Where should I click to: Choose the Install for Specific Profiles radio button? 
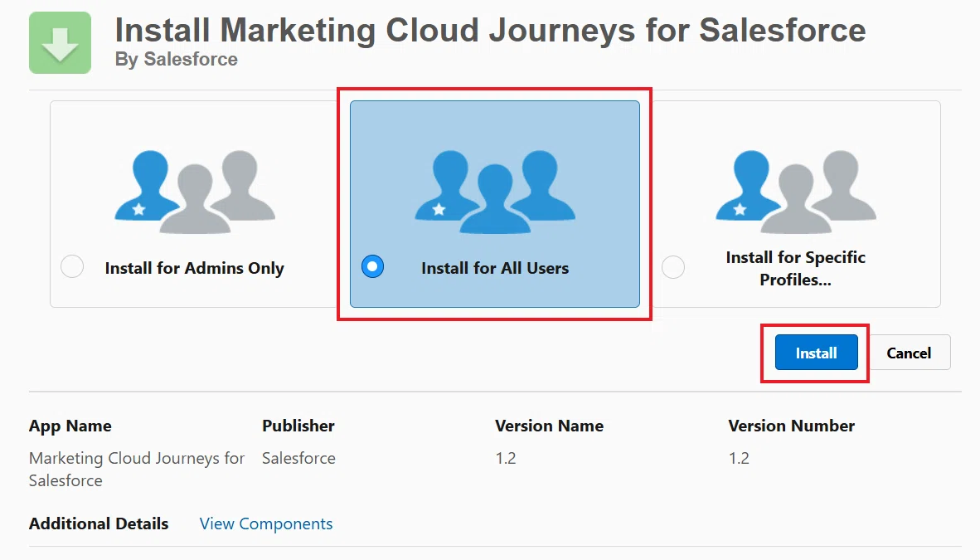point(673,267)
